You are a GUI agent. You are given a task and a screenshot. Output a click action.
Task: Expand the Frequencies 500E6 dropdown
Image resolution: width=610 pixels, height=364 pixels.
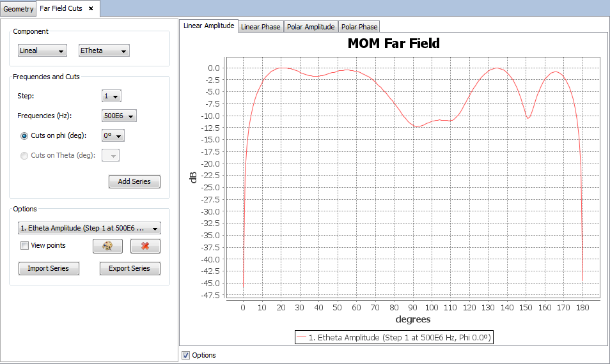[x=120, y=116]
